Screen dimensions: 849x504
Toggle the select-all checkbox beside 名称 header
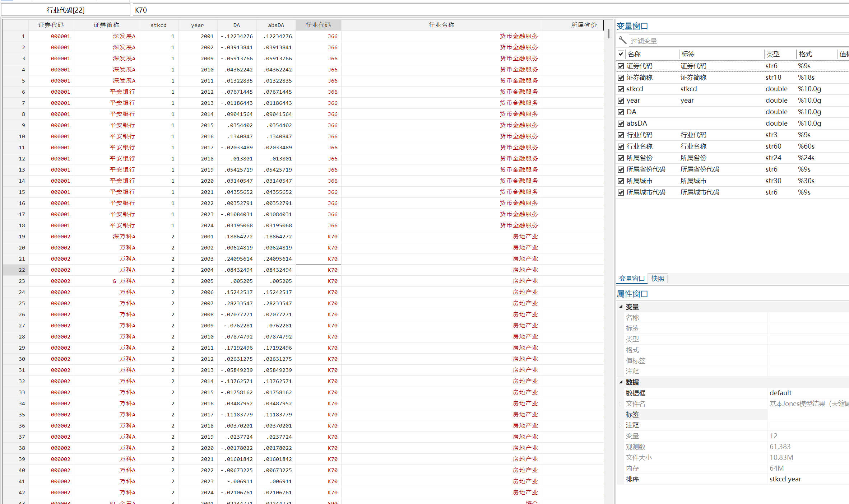pos(621,54)
